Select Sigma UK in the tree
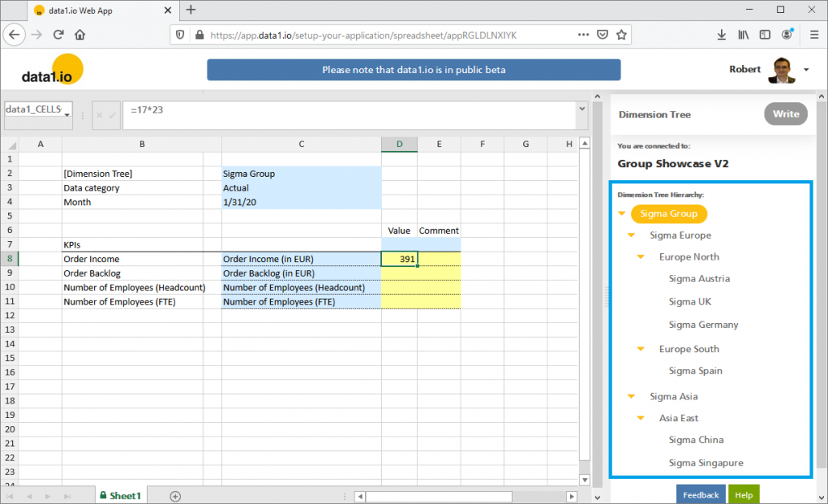 pos(690,302)
